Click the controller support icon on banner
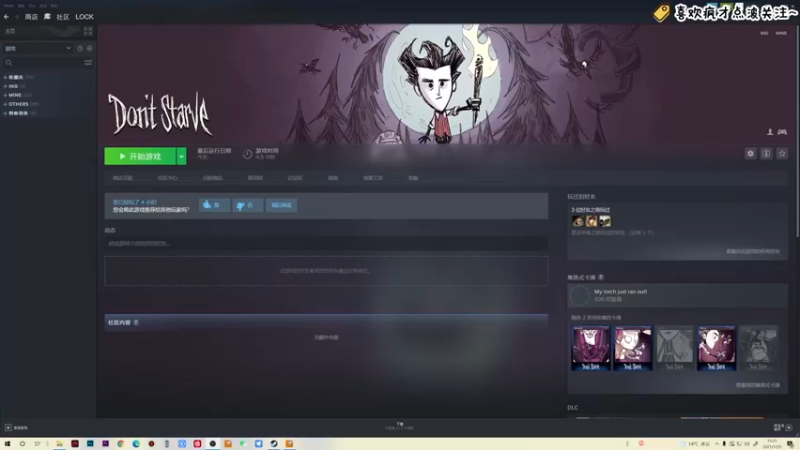The width and height of the screenshot is (800, 450). (x=782, y=132)
